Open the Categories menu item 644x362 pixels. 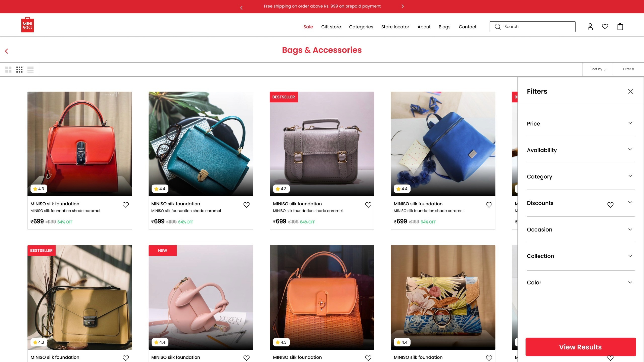(361, 27)
